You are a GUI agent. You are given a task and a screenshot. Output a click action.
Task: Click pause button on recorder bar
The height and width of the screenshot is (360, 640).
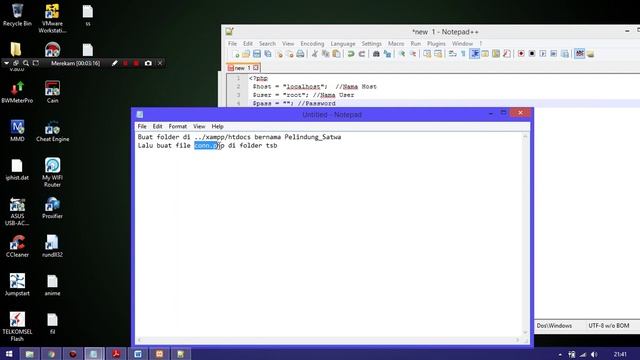point(126,63)
